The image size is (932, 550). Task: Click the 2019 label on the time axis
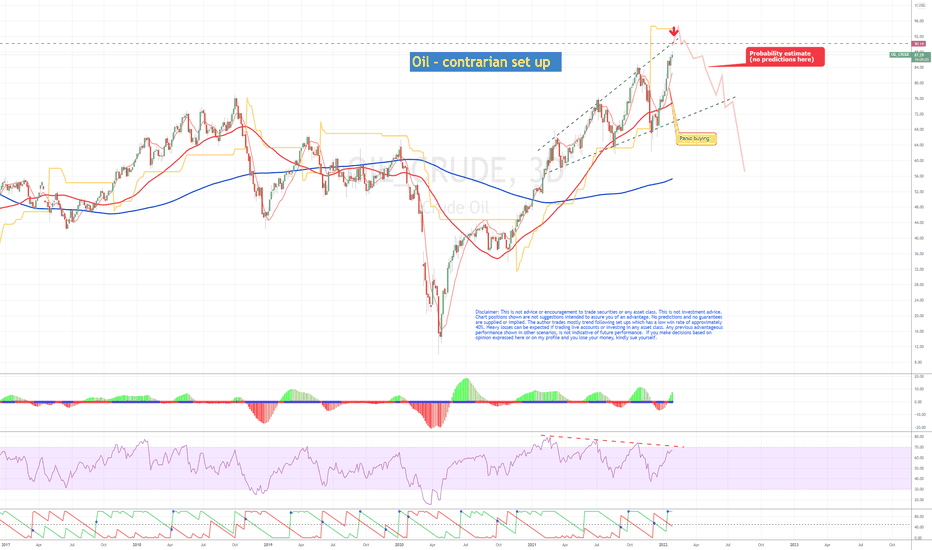point(268,544)
